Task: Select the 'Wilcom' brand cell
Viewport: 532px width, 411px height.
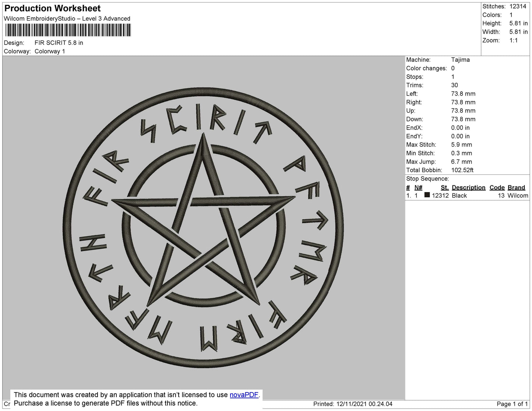Action: [518, 195]
